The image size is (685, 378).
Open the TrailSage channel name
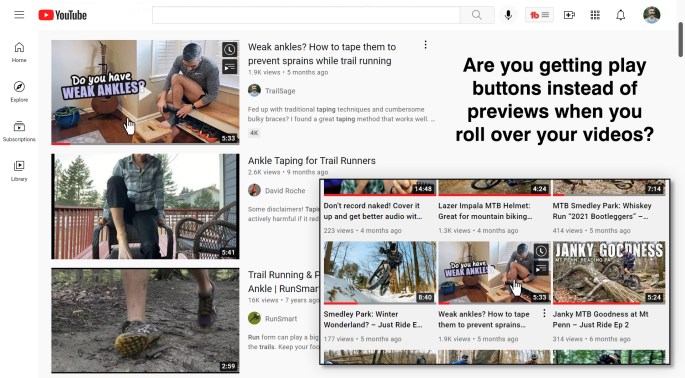(280, 91)
